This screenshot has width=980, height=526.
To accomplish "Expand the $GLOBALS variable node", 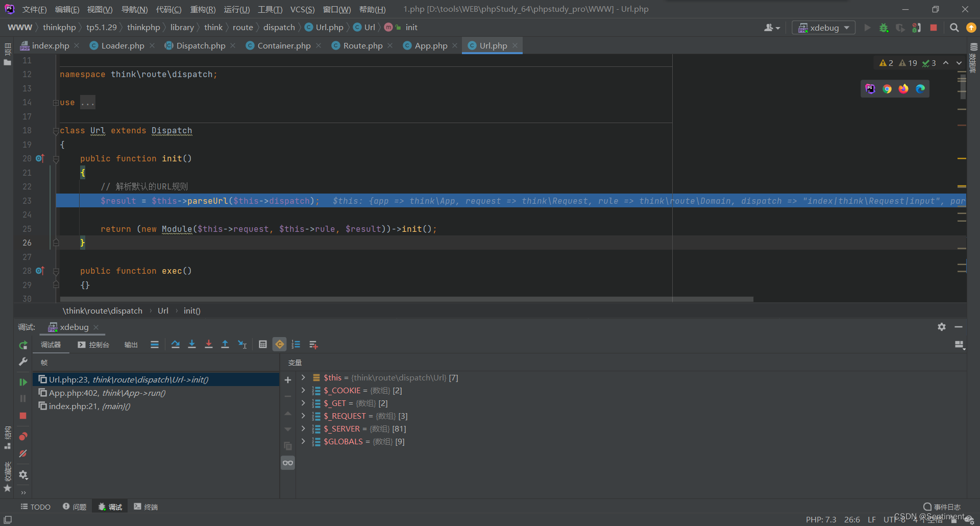I will 303,441.
